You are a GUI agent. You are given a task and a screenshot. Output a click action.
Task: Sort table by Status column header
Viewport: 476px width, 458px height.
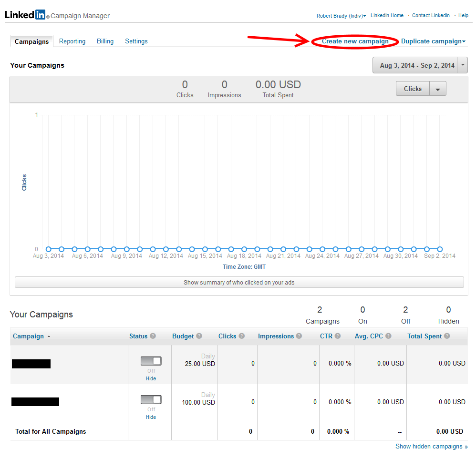(138, 336)
